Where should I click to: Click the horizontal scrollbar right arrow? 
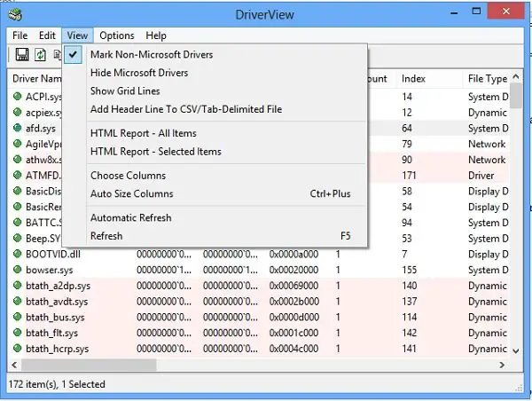tap(502, 365)
